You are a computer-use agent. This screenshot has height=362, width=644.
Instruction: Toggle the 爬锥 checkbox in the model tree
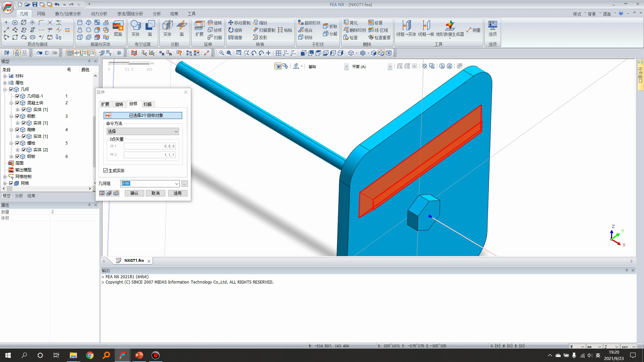click(17, 129)
